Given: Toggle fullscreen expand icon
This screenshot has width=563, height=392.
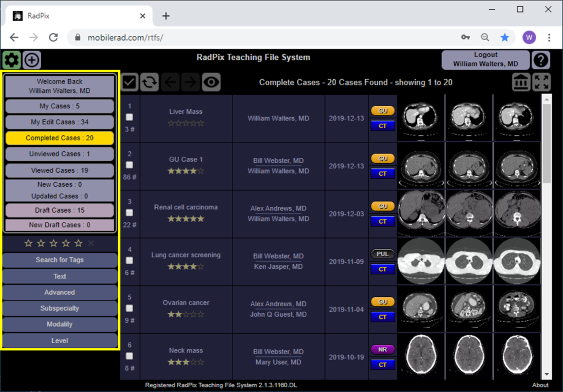Looking at the screenshot, I should [542, 82].
